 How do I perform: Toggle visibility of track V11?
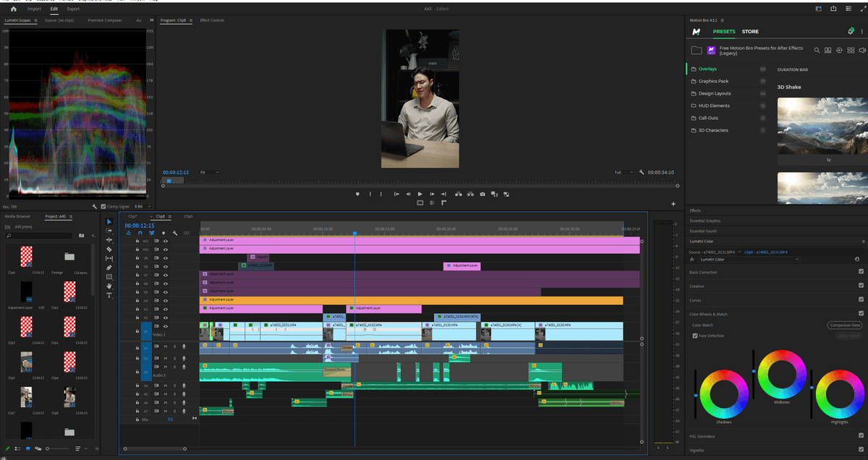click(x=166, y=240)
